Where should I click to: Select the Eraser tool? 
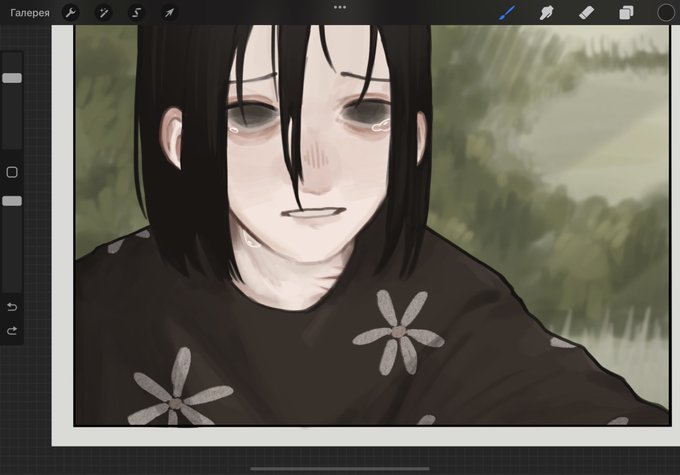tap(586, 13)
